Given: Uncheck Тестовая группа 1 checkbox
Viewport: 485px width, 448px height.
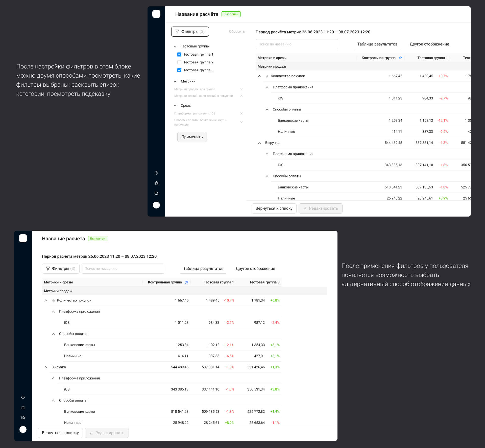Looking at the screenshot, I should tap(179, 54).
